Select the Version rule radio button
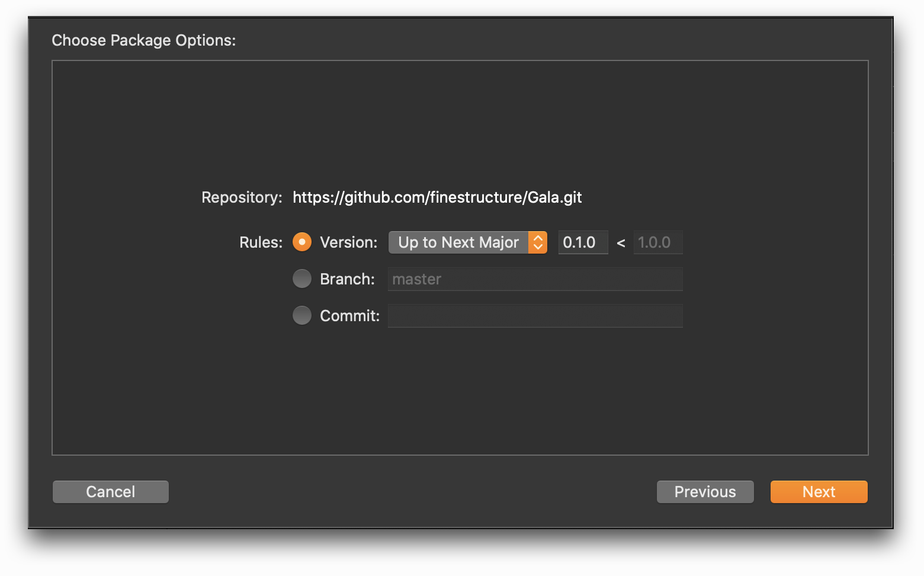924x576 pixels. pyautogui.click(x=302, y=242)
